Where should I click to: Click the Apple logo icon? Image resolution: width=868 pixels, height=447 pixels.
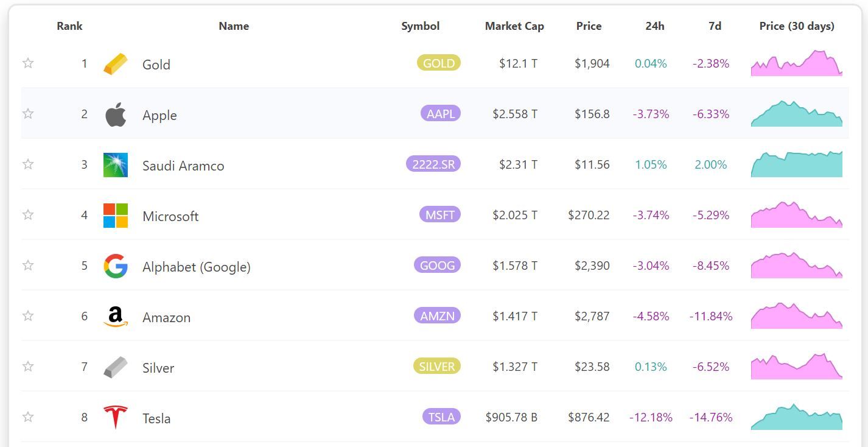pos(116,114)
